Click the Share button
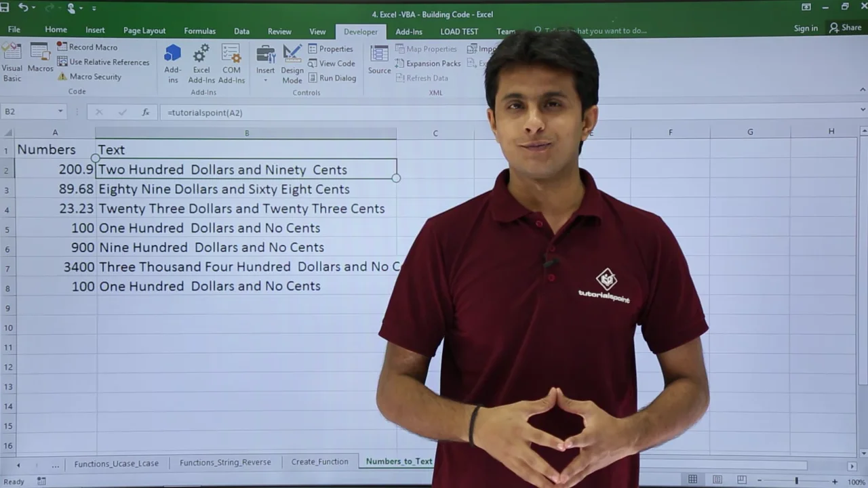Viewport: 868px width, 488px height. pos(845,28)
